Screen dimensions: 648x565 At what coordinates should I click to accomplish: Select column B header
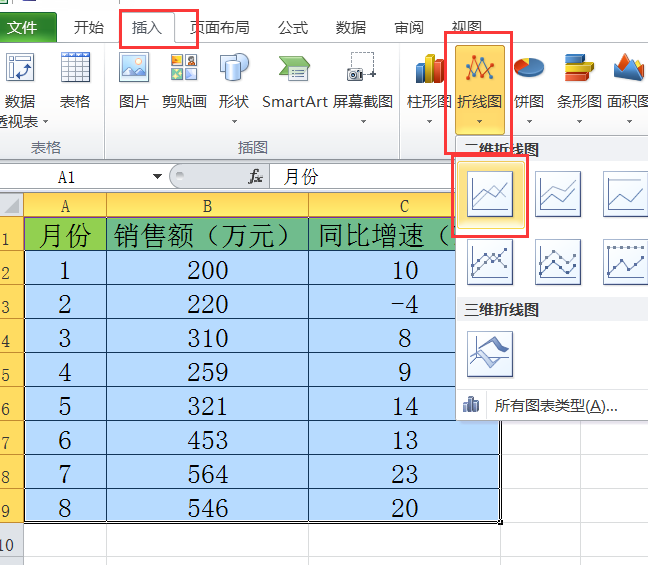click(207, 205)
